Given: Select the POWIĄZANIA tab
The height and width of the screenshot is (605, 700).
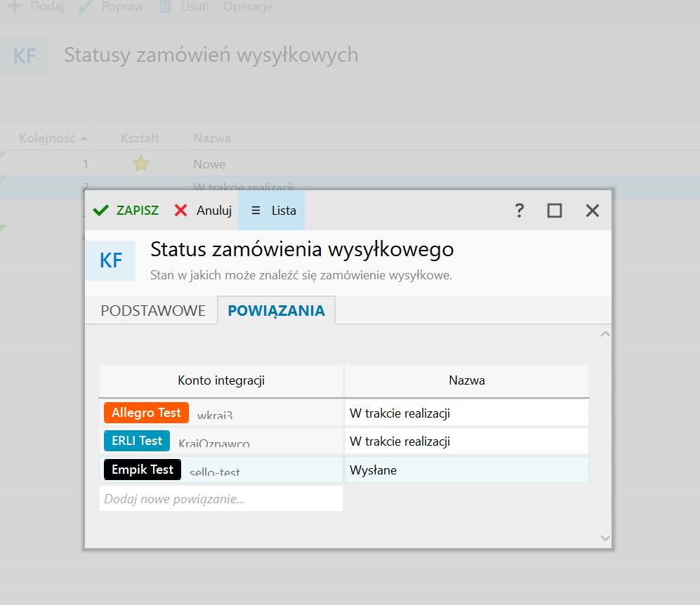Looking at the screenshot, I should 276,311.
